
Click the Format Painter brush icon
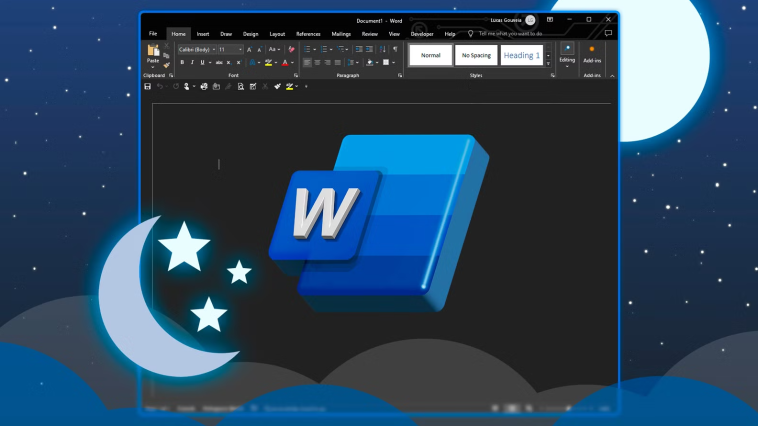click(x=167, y=65)
